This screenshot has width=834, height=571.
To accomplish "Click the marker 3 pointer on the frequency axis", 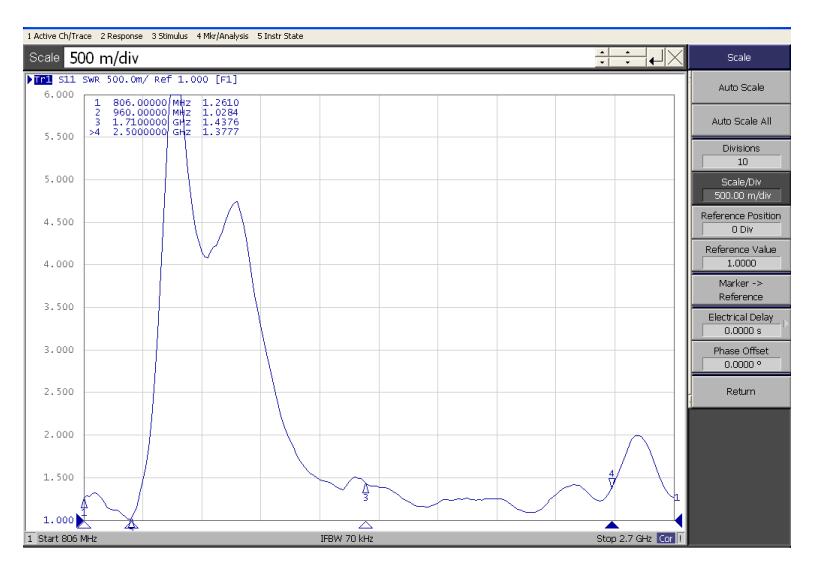I will coord(365,525).
